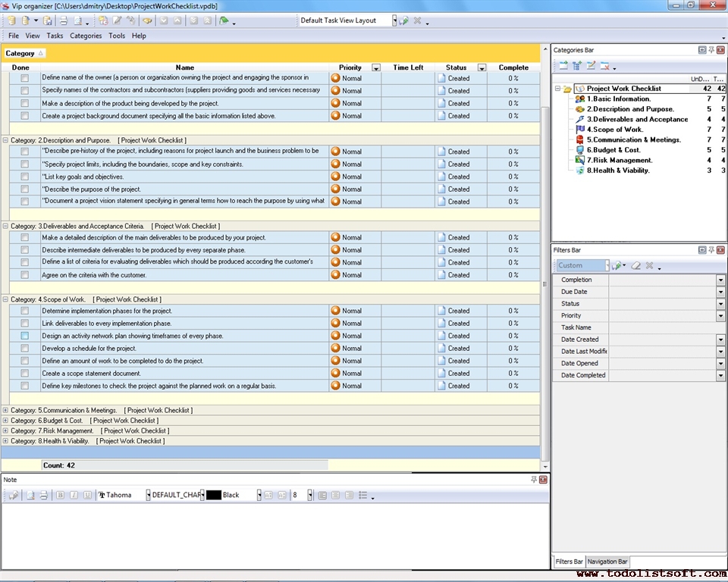Open the Default Task View Layout dropdown
Viewport: 728px width, 582px height.
click(x=394, y=20)
